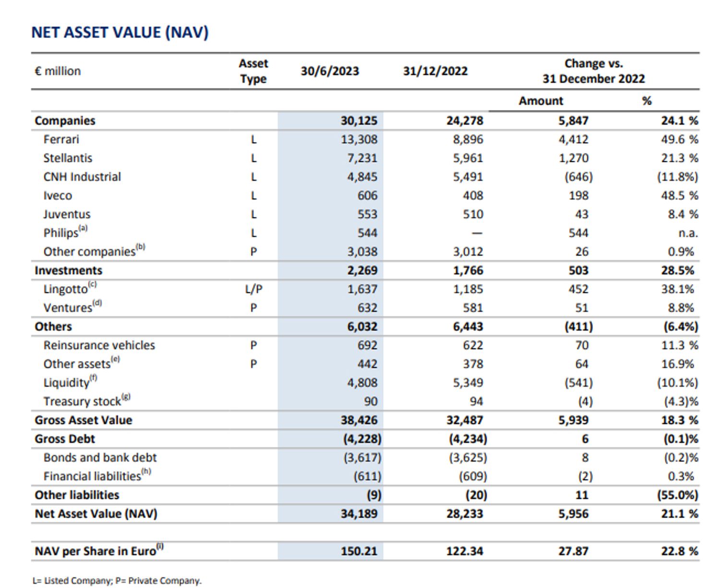Image resolution: width=720 pixels, height=588 pixels.
Task: Click Gross Asset Value change 5,939
Action: (x=573, y=420)
